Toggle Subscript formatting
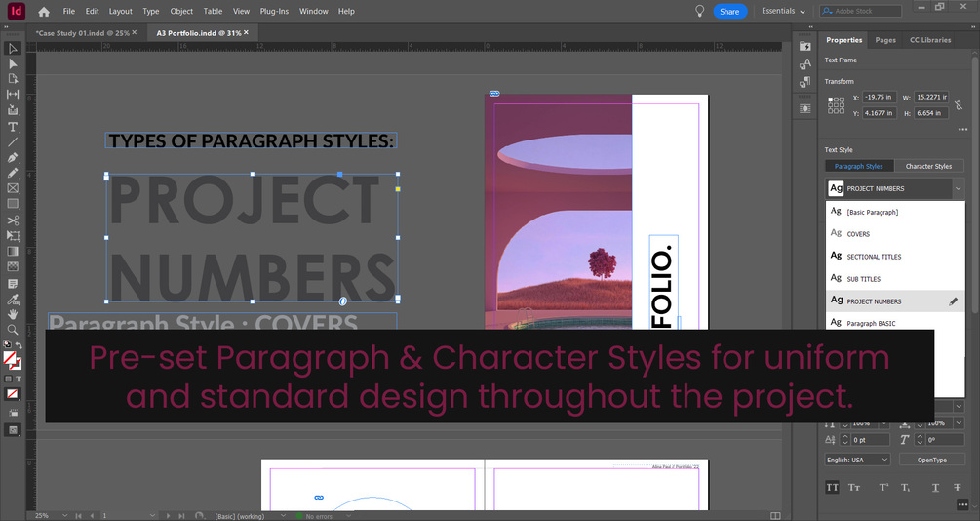The height and width of the screenshot is (521, 980). click(x=905, y=487)
